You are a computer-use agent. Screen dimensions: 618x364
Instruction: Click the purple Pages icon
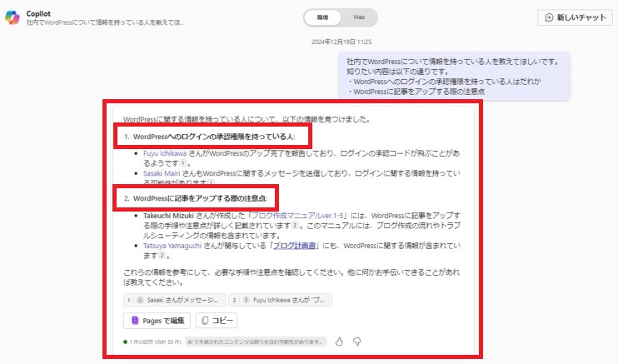(135, 321)
